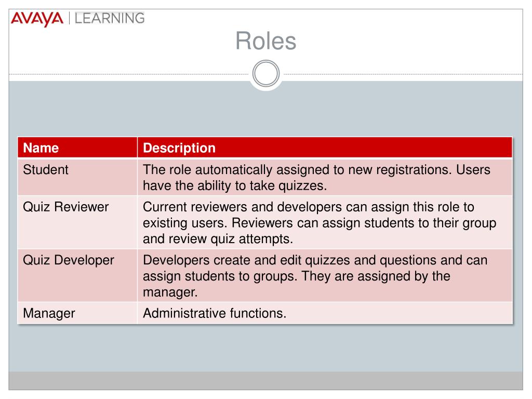This screenshot has height=399, width=532.
Task: Select the Student role cell
Action: point(77,177)
